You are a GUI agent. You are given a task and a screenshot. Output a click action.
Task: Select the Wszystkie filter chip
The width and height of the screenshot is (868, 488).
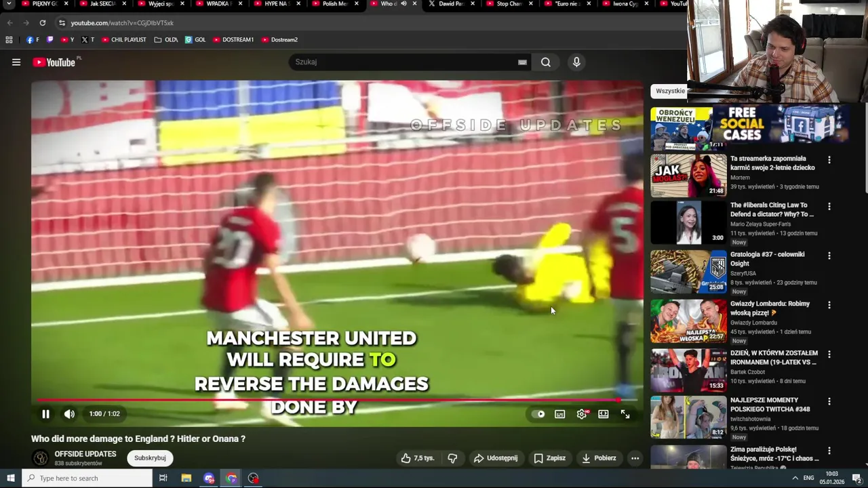click(x=669, y=91)
